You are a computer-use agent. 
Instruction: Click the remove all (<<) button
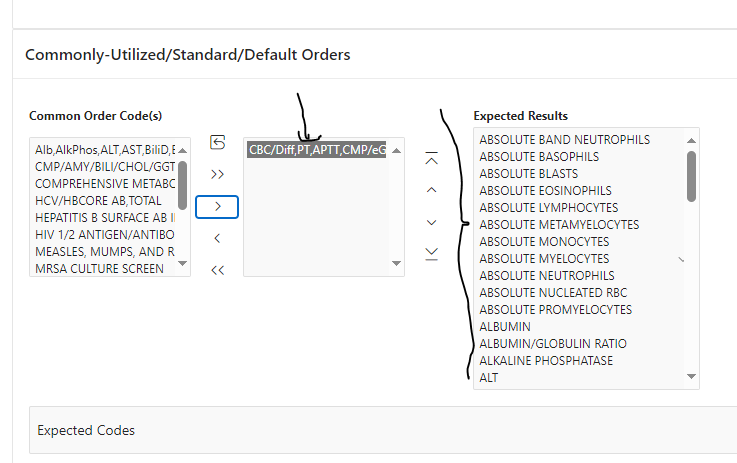(x=218, y=269)
